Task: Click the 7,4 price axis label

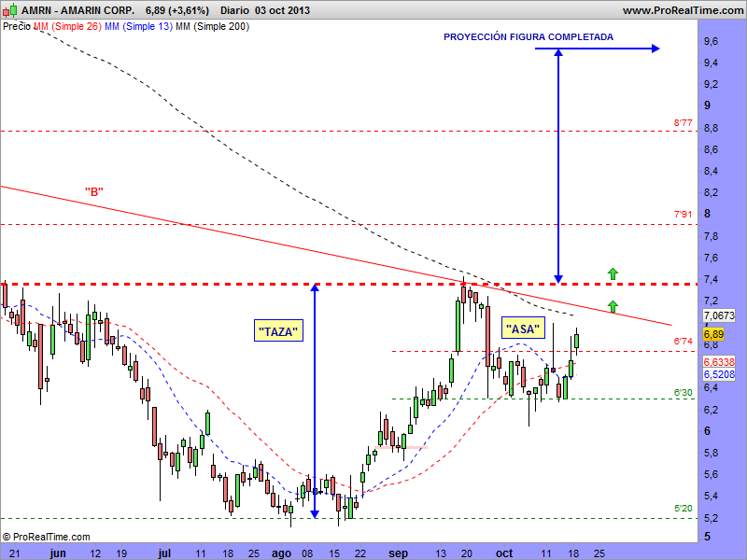Action: (x=711, y=279)
